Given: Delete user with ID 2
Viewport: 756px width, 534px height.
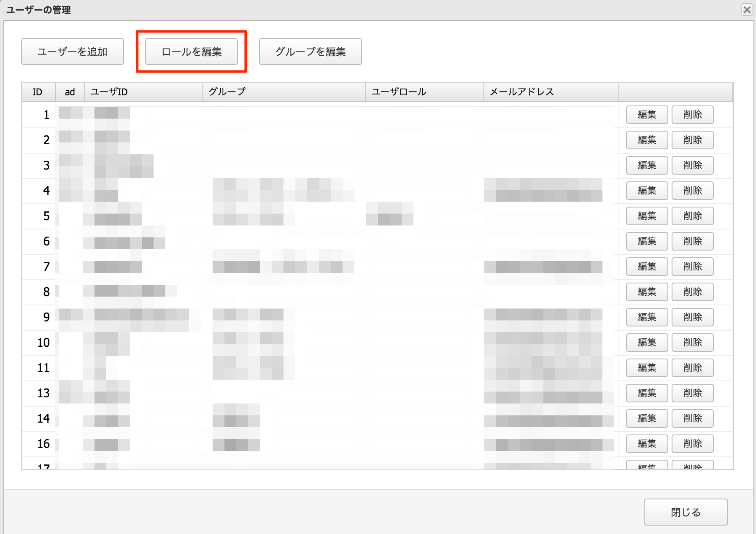Looking at the screenshot, I should tap(693, 140).
